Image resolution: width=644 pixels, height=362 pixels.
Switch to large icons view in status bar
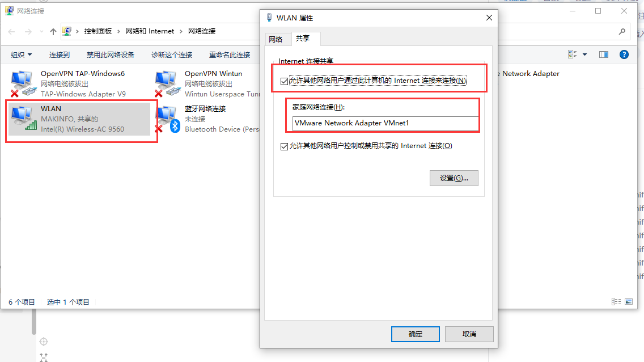[x=628, y=302]
